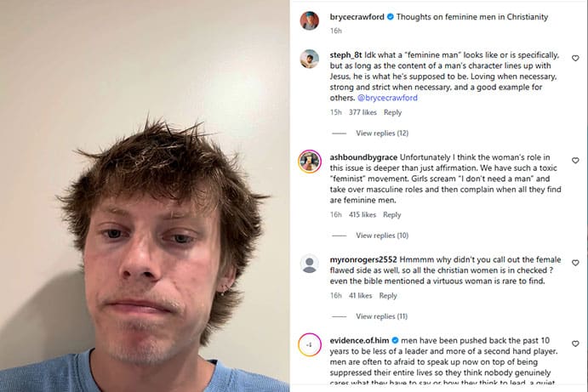Image resolution: width=588 pixels, height=392 pixels.
Task: Expand View replies (11) under myronrogers2552
Action: tap(381, 316)
